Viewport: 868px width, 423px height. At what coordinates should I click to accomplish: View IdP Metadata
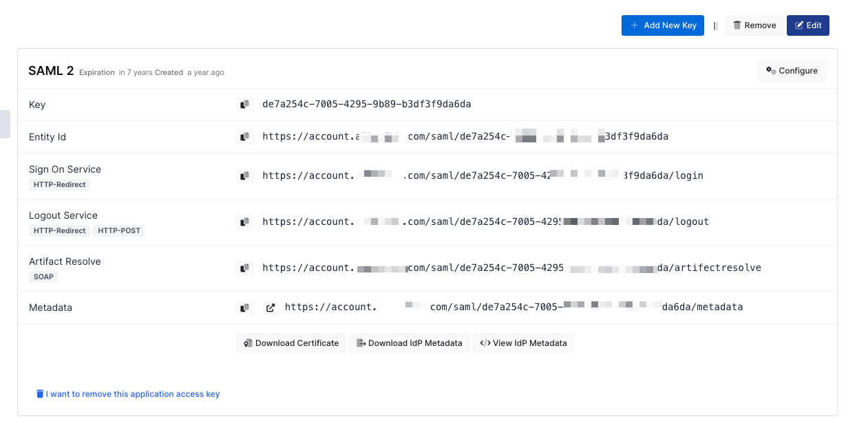click(523, 343)
